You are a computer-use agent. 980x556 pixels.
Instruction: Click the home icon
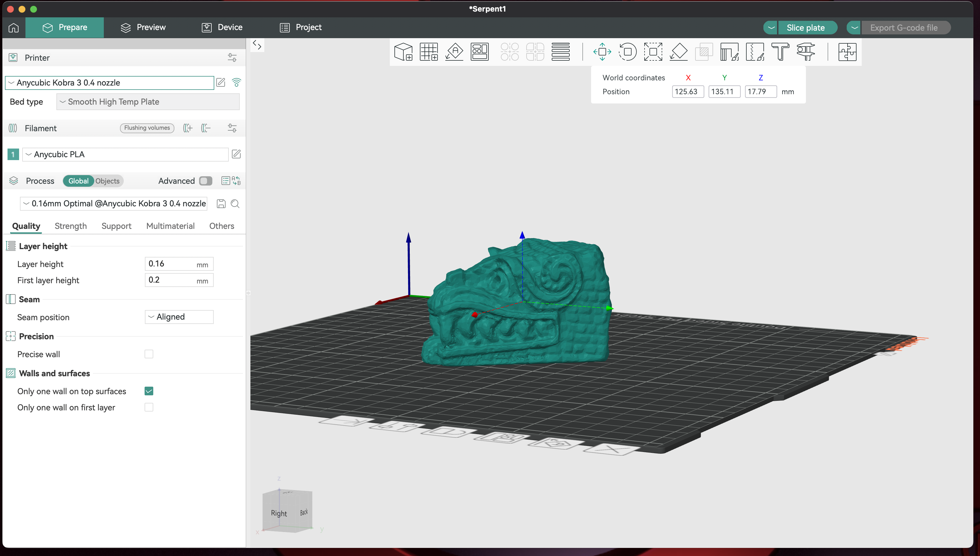[14, 27]
